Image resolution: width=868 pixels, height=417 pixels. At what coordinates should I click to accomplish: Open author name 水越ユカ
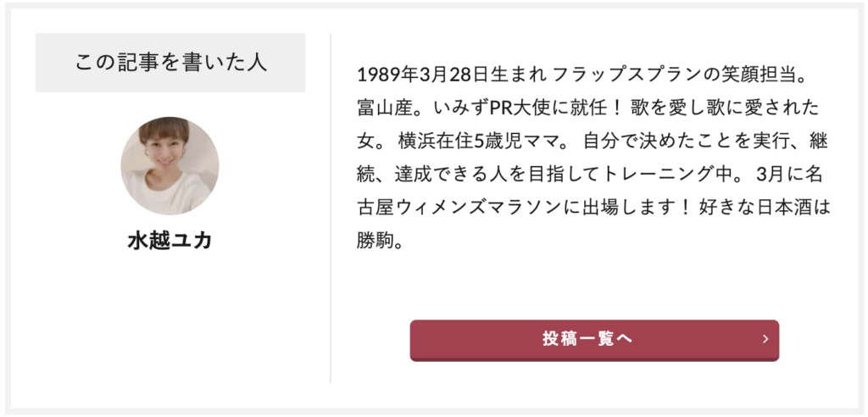click(170, 241)
